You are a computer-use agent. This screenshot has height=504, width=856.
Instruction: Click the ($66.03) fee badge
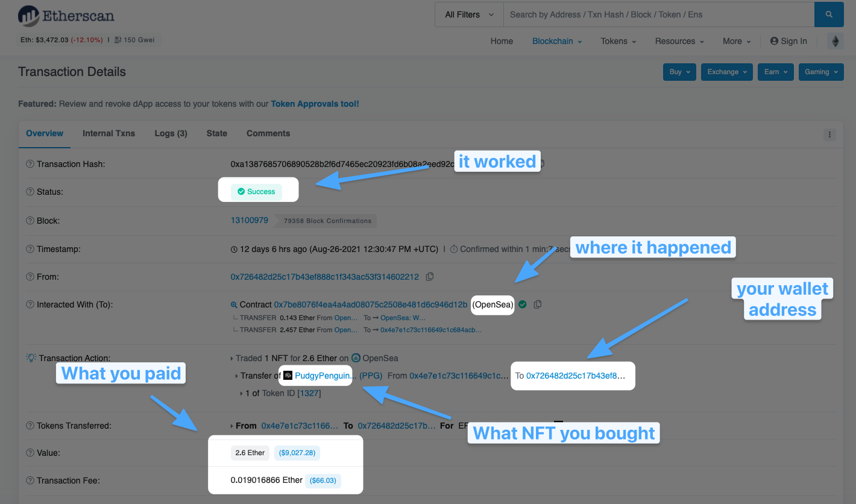tap(323, 480)
